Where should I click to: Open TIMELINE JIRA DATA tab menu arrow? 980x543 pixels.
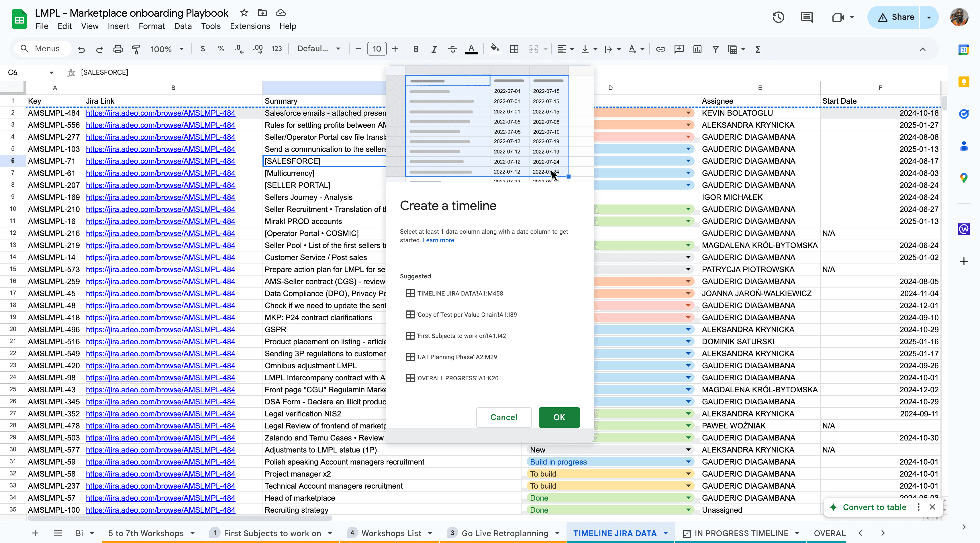(666, 533)
